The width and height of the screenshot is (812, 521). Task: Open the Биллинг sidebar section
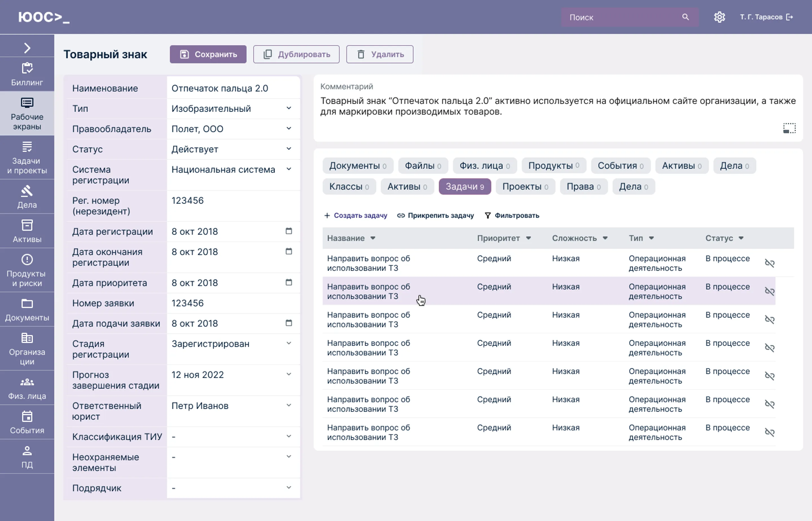(x=27, y=74)
